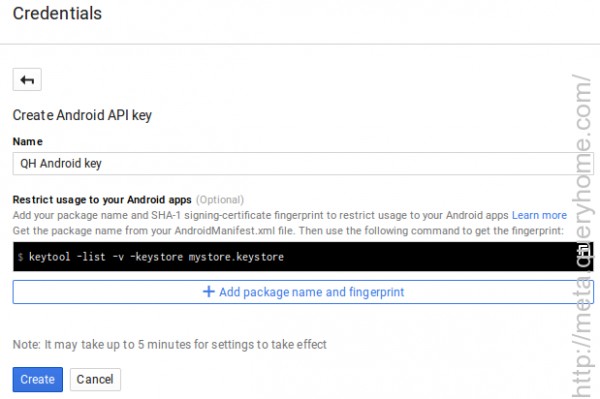Open the Learn more link

tap(539, 215)
